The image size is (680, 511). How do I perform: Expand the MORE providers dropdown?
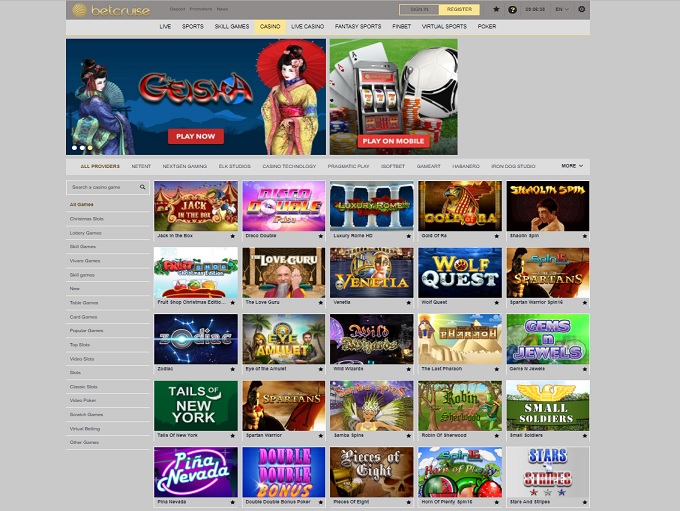coord(571,166)
